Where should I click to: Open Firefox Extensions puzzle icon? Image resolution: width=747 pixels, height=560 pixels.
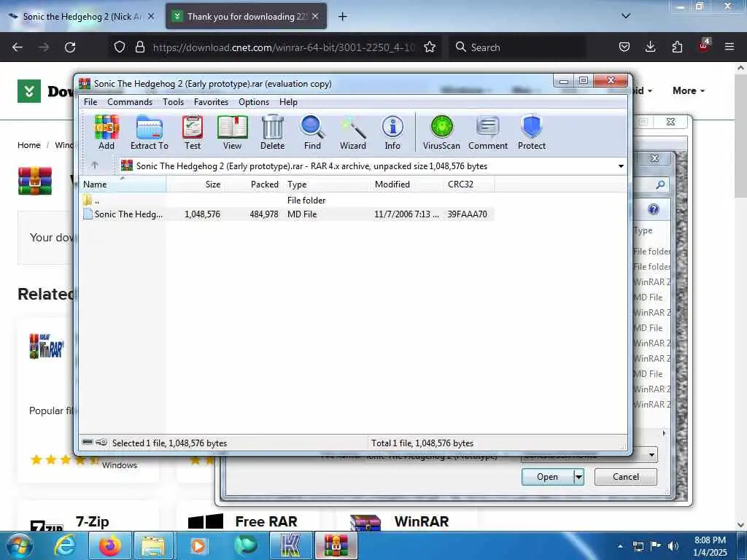click(x=677, y=47)
